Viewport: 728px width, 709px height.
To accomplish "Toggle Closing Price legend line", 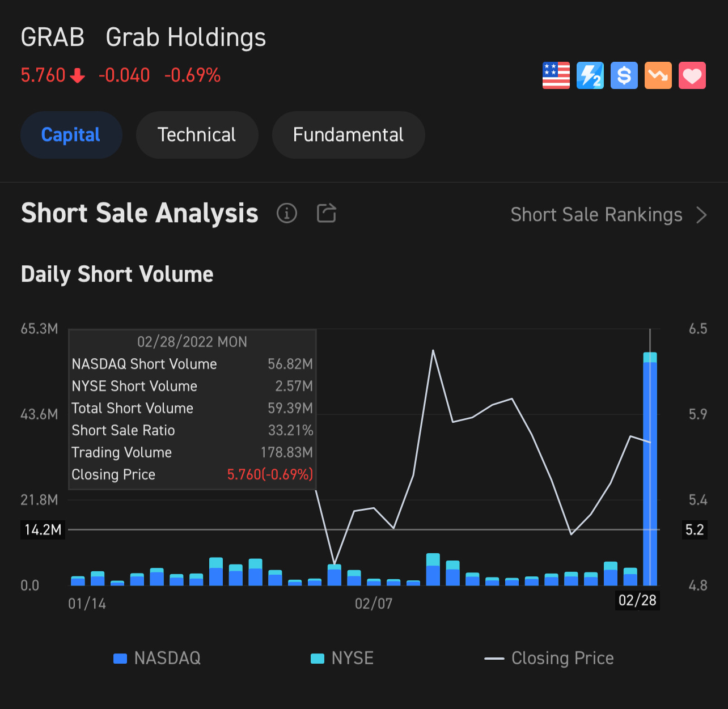I will tap(494, 659).
